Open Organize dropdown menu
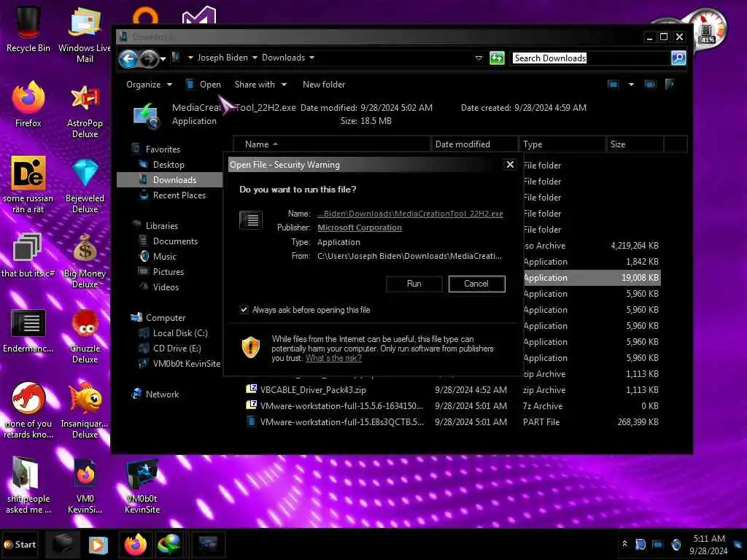747x560 pixels. (x=149, y=85)
